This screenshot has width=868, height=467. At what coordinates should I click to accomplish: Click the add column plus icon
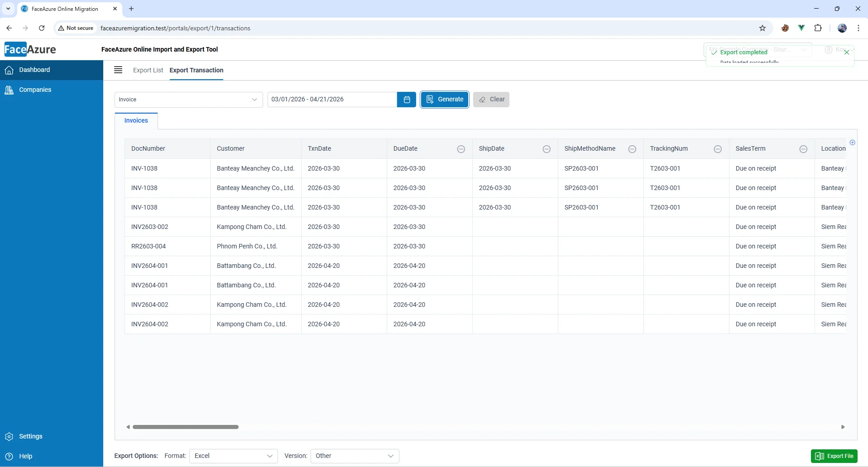[852, 143]
